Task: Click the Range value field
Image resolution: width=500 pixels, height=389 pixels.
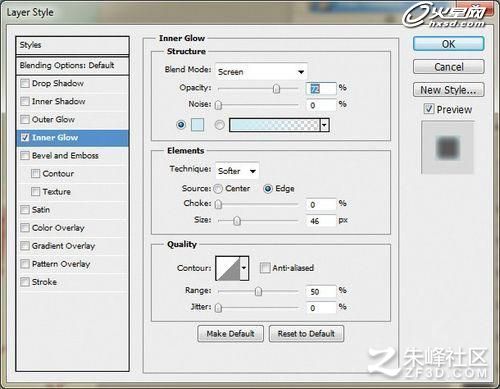Action: (321, 292)
